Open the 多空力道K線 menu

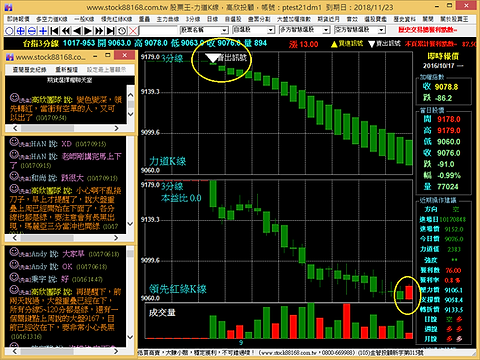pyautogui.click(x=52, y=19)
